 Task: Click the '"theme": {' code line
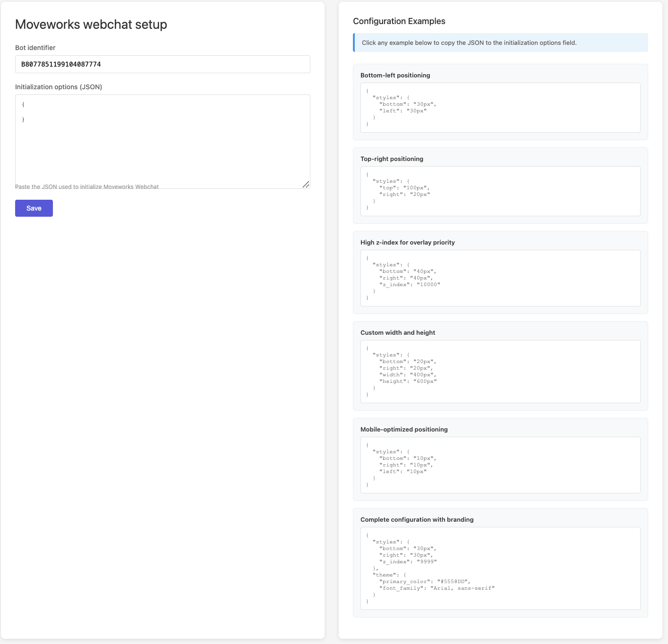point(389,575)
